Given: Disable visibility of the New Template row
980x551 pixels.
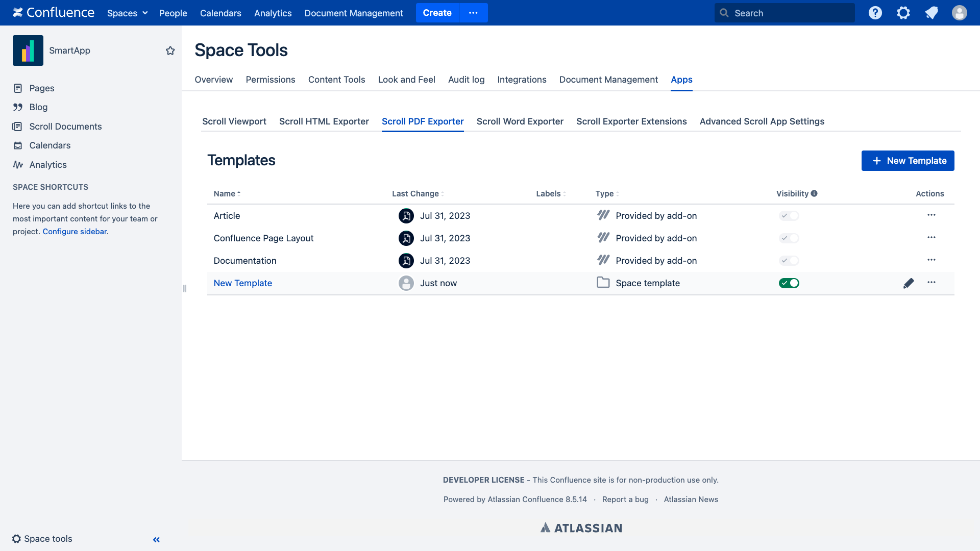Looking at the screenshot, I should coord(789,283).
